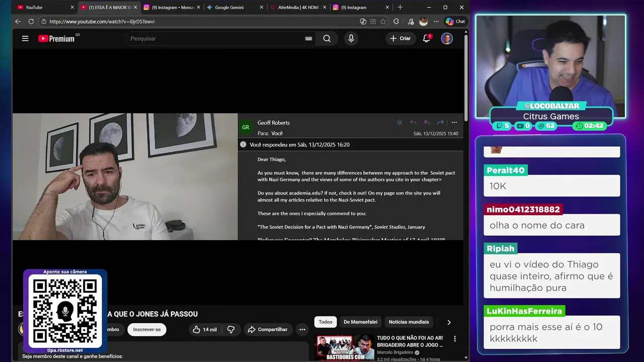Open TUDO O QUE NÃO FOI AO AR video title
Image resolution: width=644 pixels, height=362 pixels.
point(410,341)
